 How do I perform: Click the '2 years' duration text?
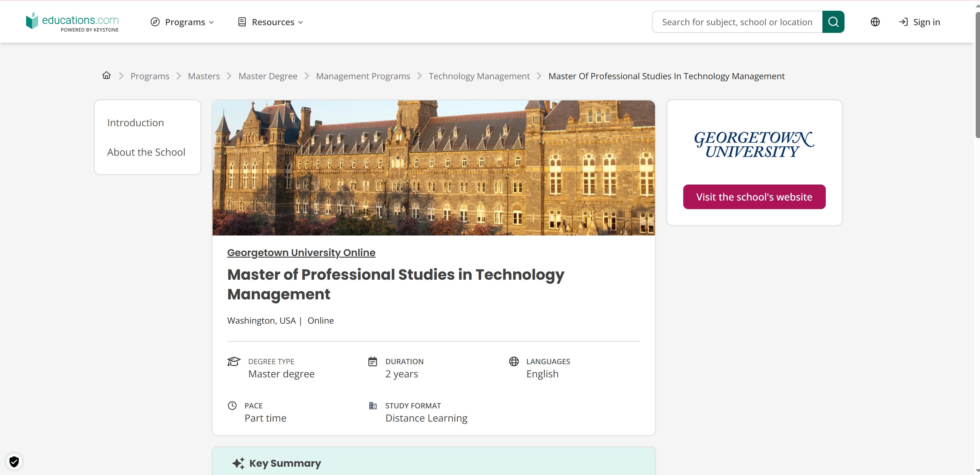(401, 374)
